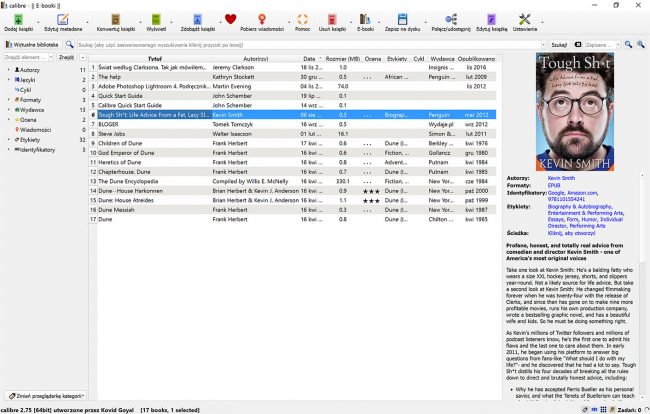Click the EPUB format link
650x414 pixels.
click(x=554, y=185)
